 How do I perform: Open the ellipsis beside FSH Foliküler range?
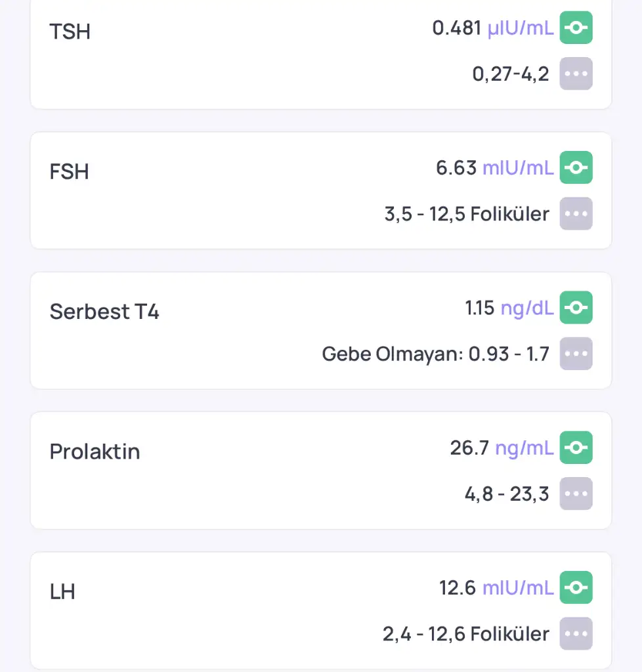click(576, 213)
